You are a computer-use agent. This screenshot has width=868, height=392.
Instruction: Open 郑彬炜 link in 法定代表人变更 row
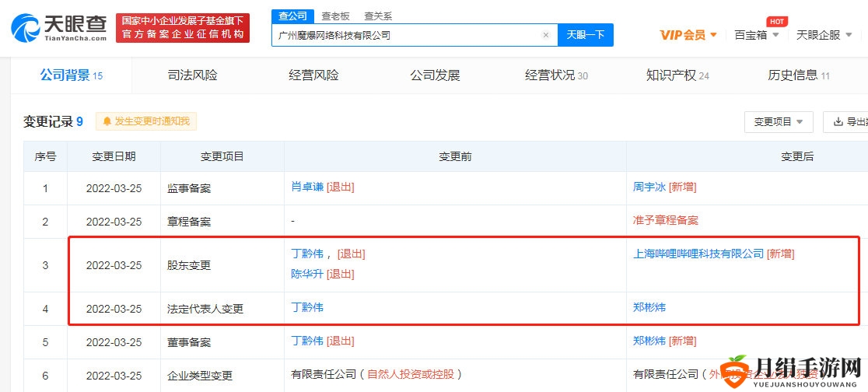tap(649, 306)
